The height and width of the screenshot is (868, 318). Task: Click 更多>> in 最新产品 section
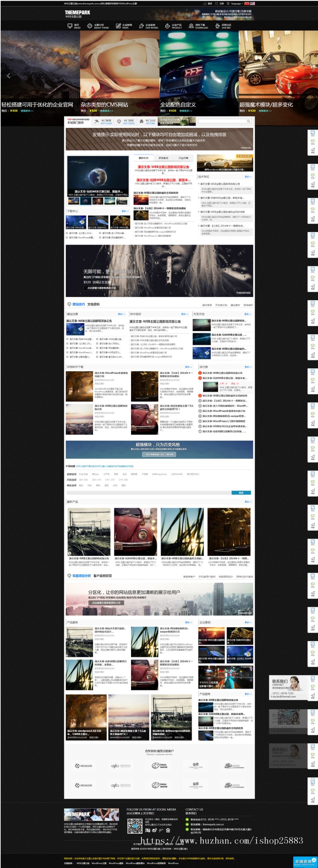(248, 502)
